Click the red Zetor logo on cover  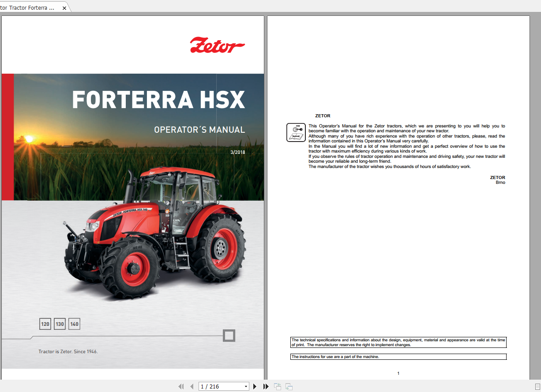click(x=217, y=45)
